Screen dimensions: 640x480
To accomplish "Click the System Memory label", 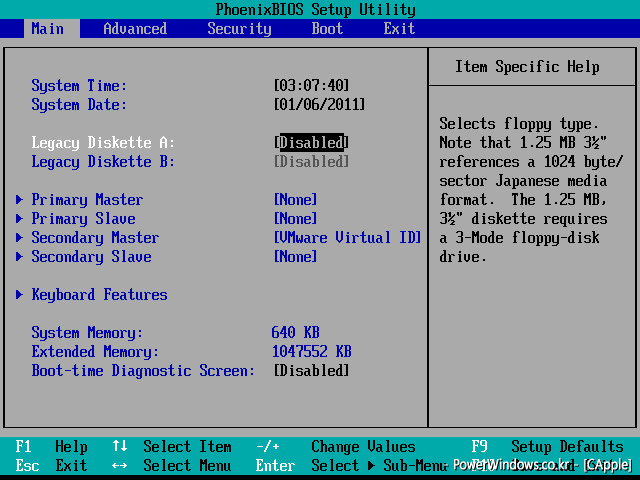I will point(87,333).
